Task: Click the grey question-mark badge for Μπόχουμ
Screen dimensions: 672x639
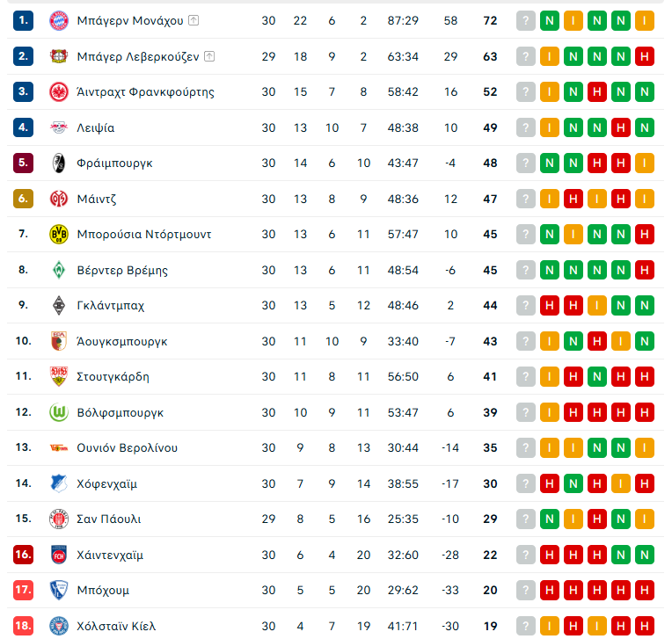Action: tap(526, 590)
